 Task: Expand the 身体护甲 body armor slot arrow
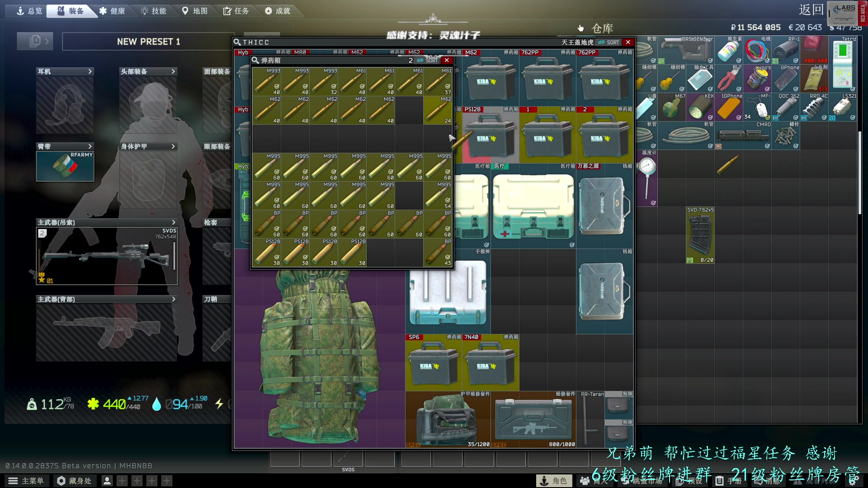pos(173,146)
